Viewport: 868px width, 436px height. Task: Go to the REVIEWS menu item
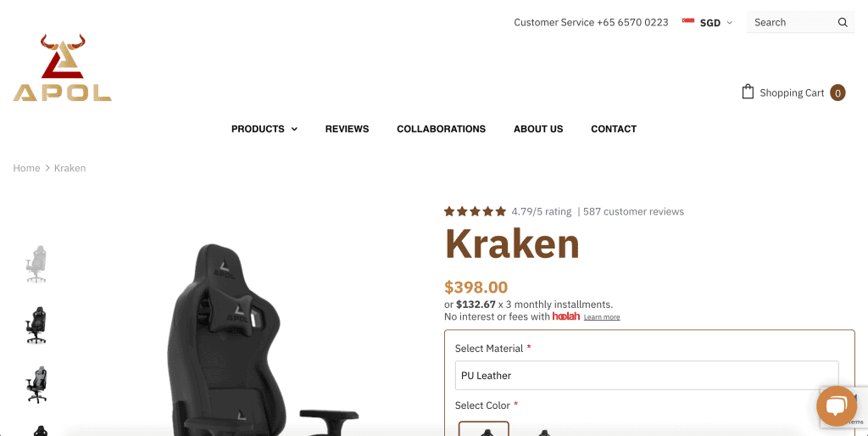[347, 129]
